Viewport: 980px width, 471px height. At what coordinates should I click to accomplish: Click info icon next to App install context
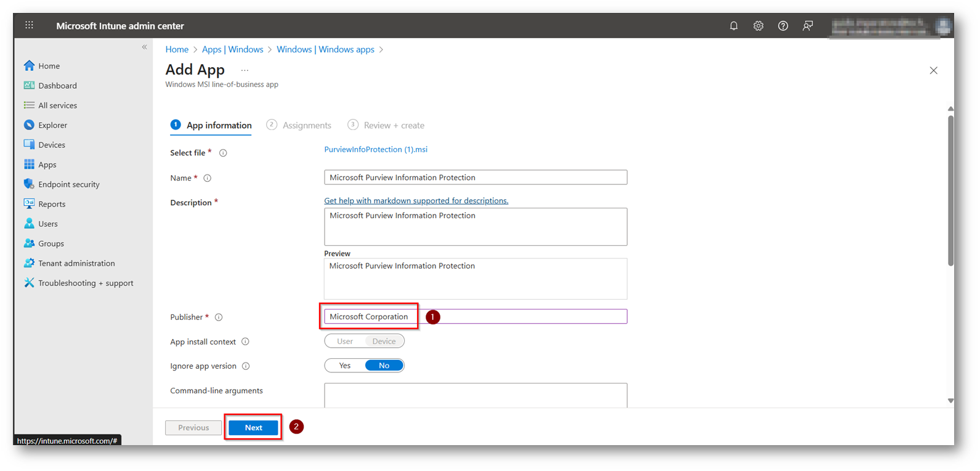245,342
